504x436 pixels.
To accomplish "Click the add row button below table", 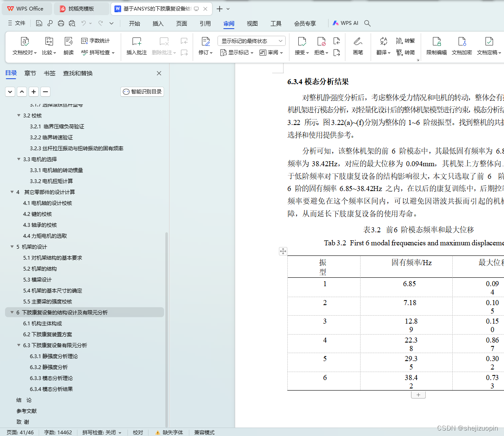I will coord(418,395).
